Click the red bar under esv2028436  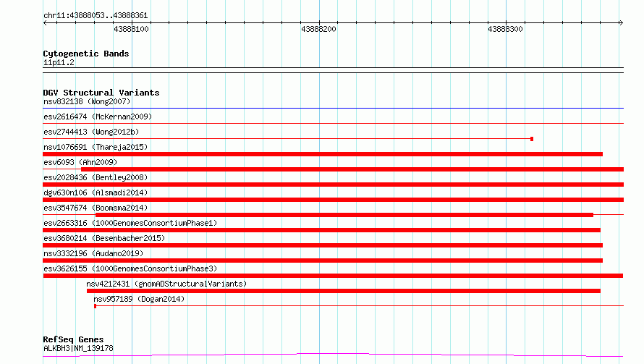click(x=333, y=185)
